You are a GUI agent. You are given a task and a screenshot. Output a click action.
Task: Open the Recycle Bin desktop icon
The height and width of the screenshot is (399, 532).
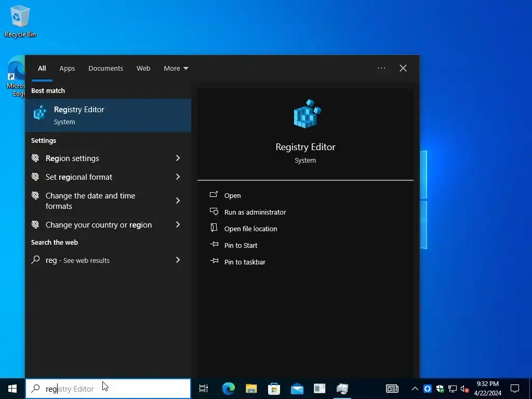point(20,21)
